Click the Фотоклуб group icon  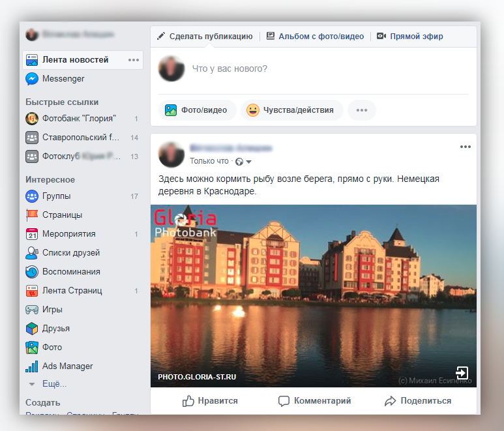click(x=32, y=156)
